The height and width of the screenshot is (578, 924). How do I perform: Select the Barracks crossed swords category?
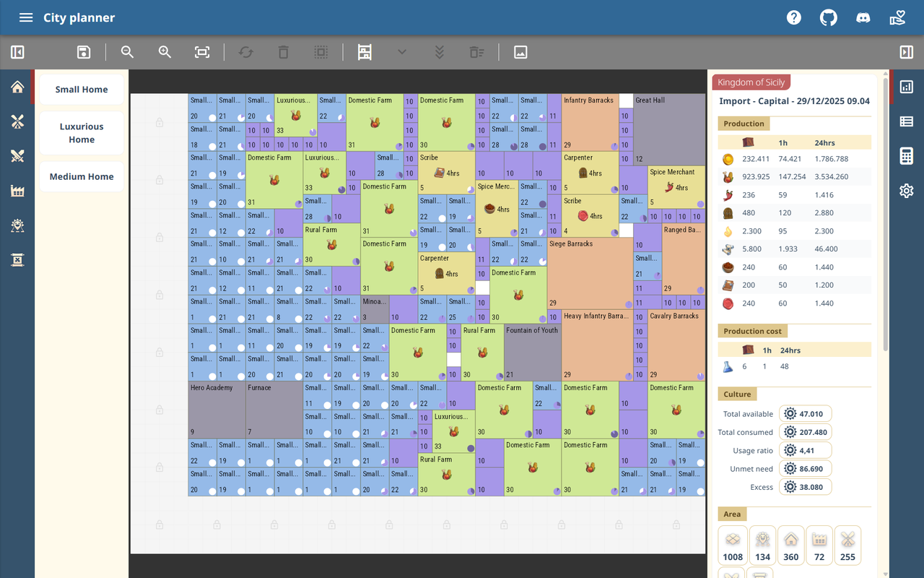click(x=17, y=156)
